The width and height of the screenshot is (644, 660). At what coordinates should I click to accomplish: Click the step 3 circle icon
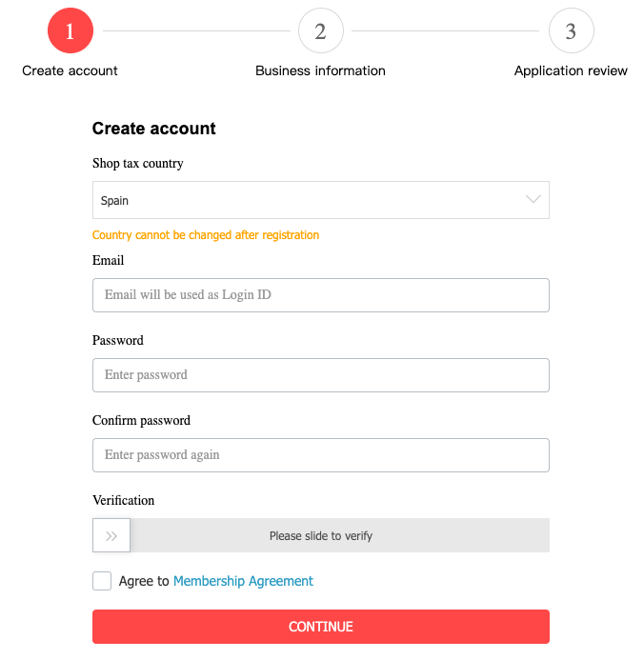[x=571, y=31]
